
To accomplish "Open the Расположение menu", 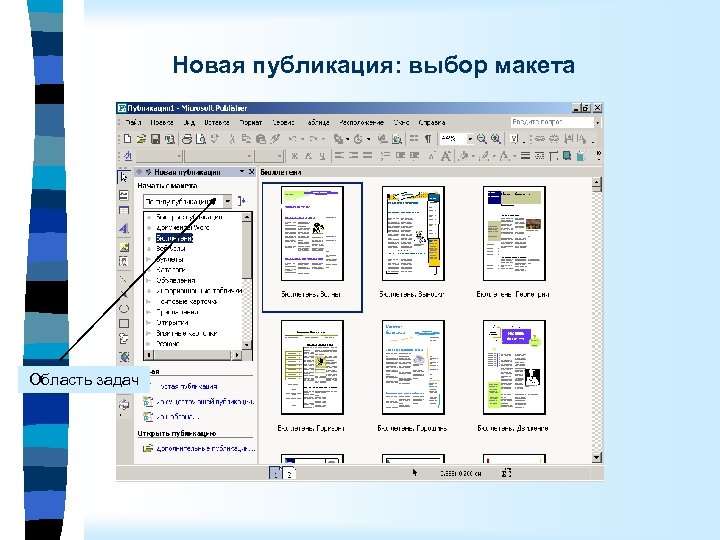I will point(361,123).
